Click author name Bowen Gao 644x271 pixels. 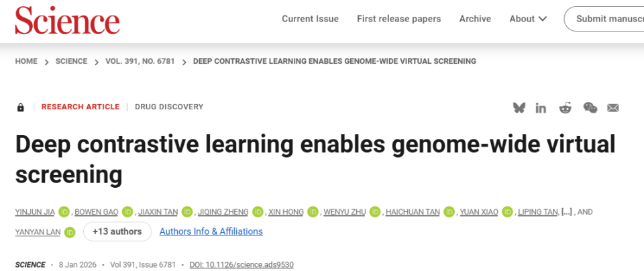96,212
